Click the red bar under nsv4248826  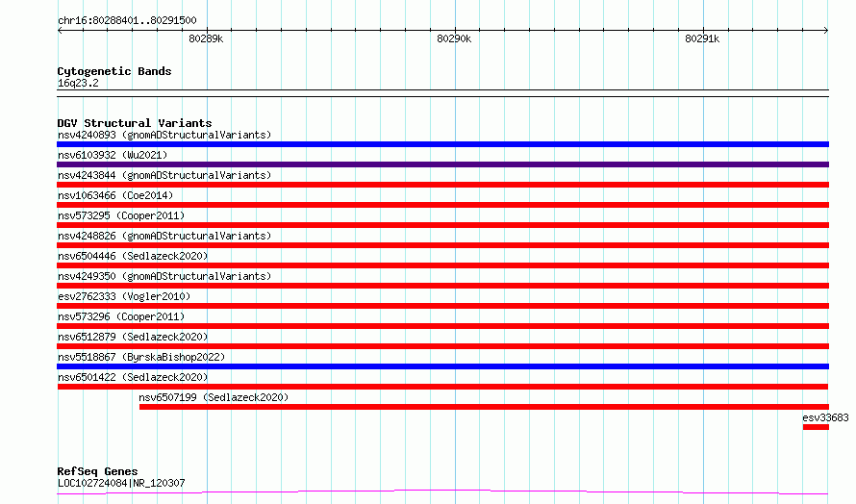point(442,245)
